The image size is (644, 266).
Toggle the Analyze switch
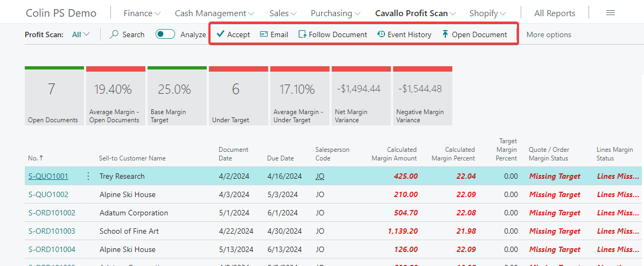165,34
